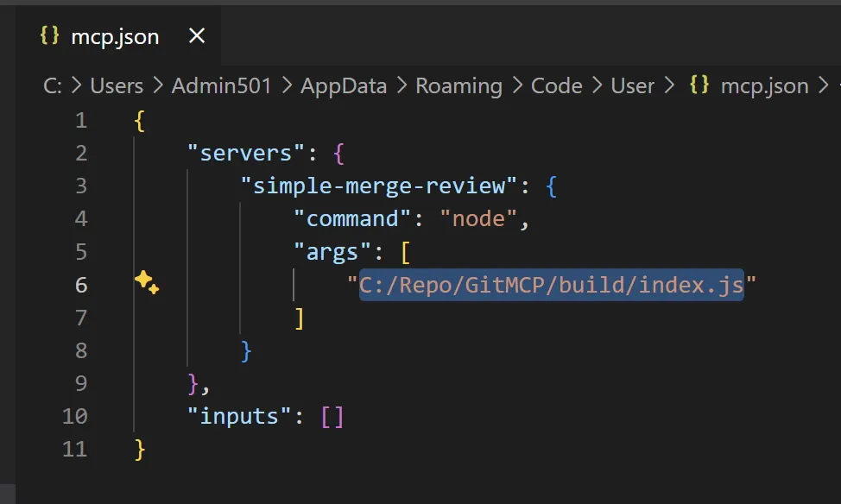Click the "node" command value
This screenshot has height=504, width=841.
click(477, 219)
